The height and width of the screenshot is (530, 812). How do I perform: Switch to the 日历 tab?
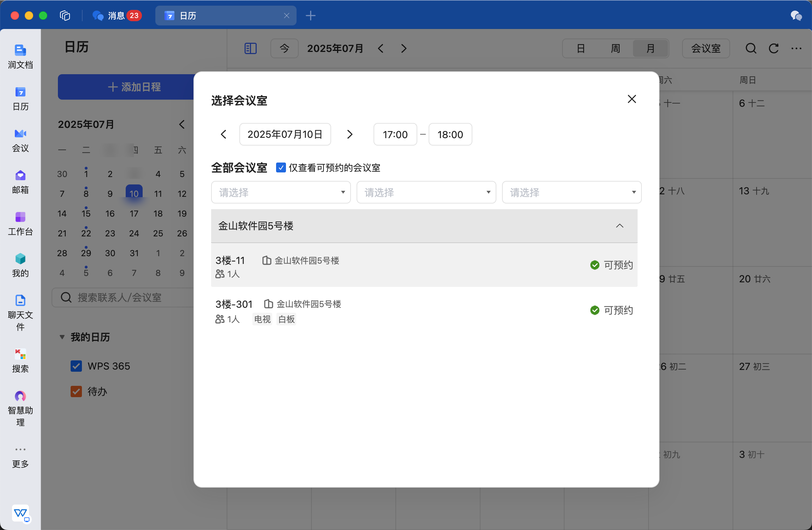tap(226, 16)
